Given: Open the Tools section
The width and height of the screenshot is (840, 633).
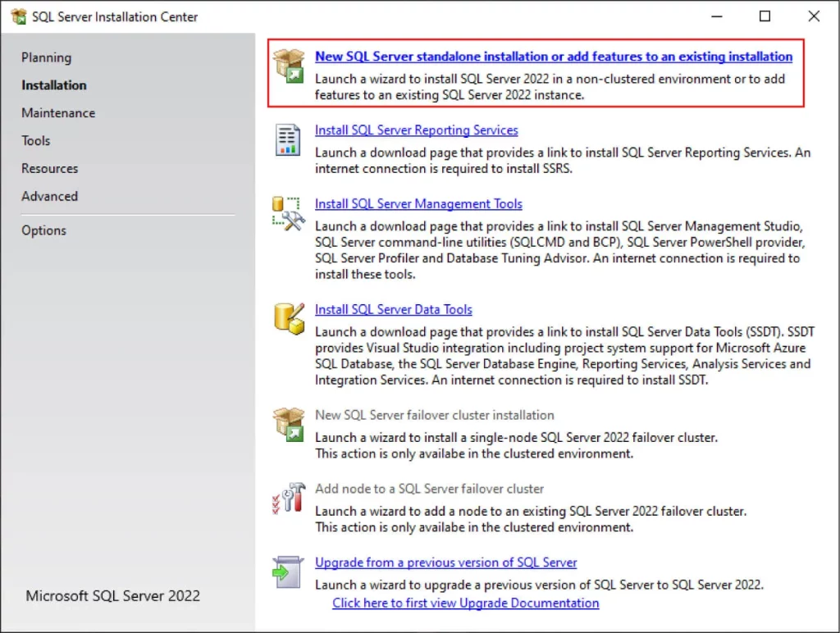Looking at the screenshot, I should point(35,140).
